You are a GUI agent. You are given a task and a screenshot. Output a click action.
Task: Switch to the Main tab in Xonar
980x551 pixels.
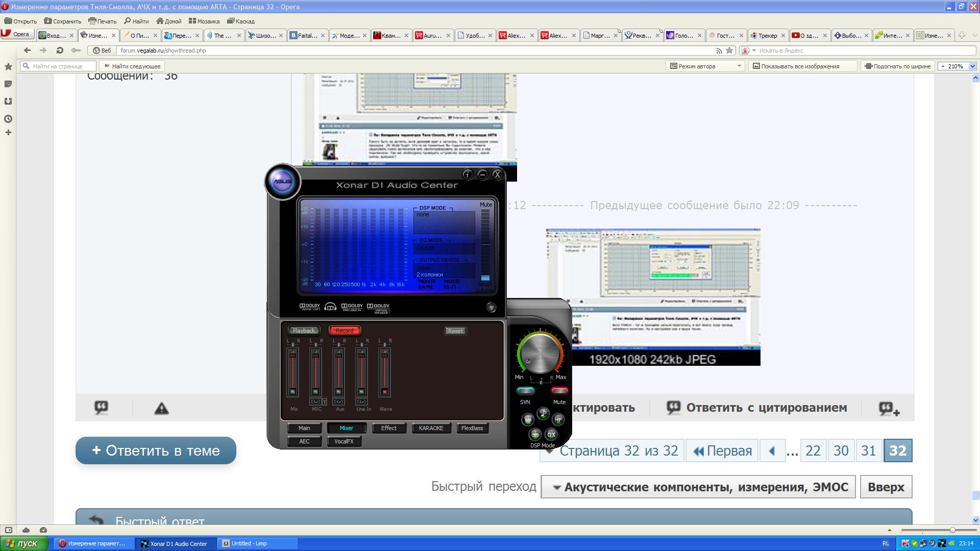[304, 428]
